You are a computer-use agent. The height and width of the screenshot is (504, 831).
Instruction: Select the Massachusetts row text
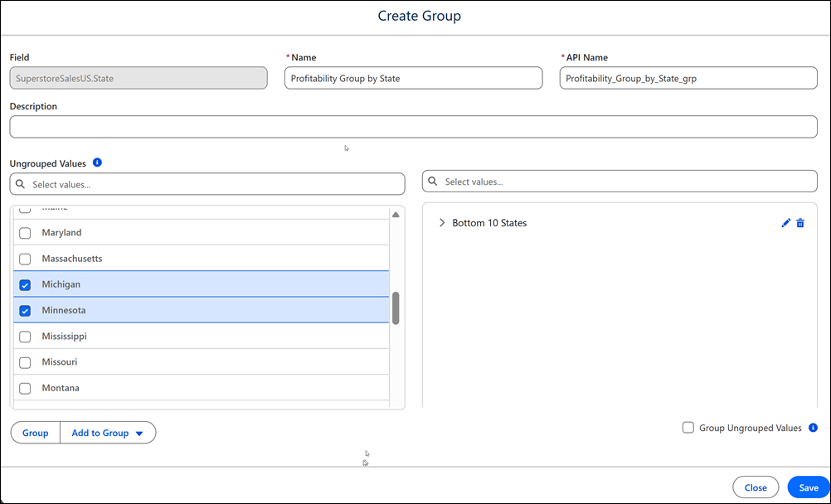point(72,259)
